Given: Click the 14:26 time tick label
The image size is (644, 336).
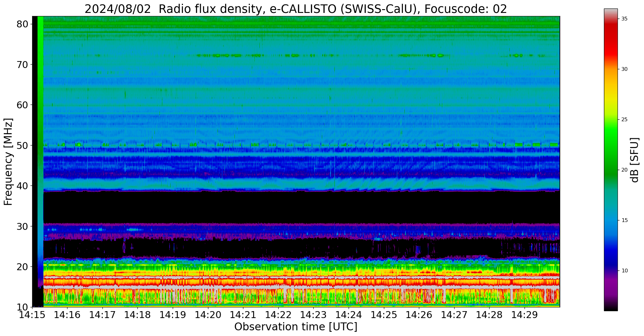Looking at the screenshot, I should (419, 315).
